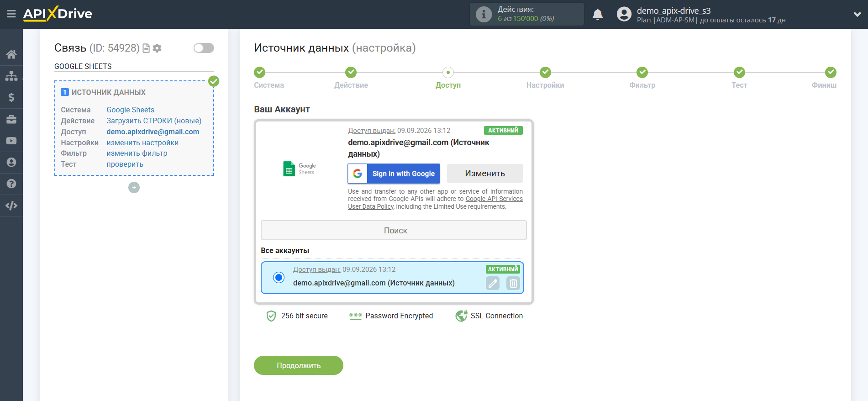Click the user avatar icon

point(624,14)
